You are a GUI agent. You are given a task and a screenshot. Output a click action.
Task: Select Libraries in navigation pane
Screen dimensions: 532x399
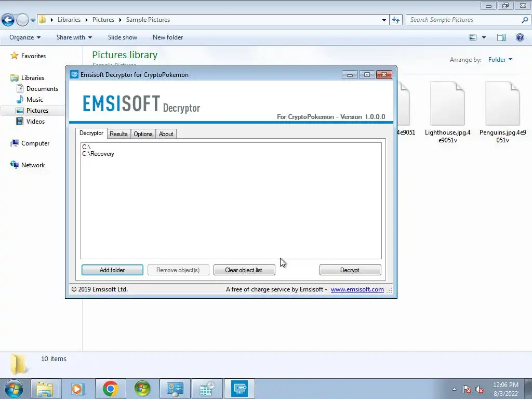click(33, 78)
